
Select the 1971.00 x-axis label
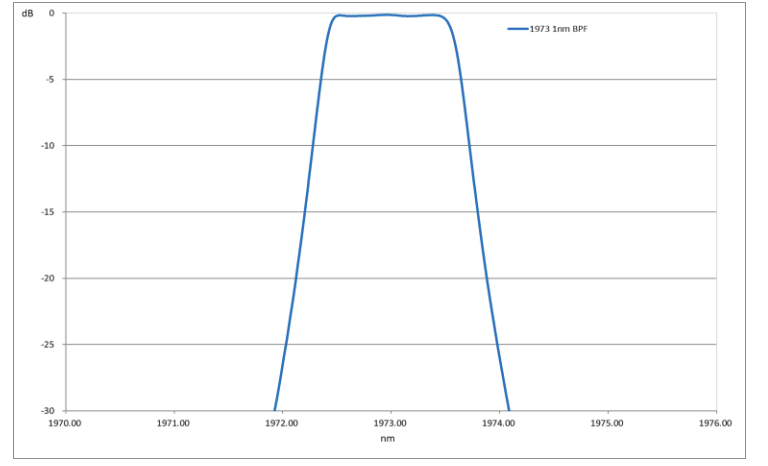pos(174,423)
